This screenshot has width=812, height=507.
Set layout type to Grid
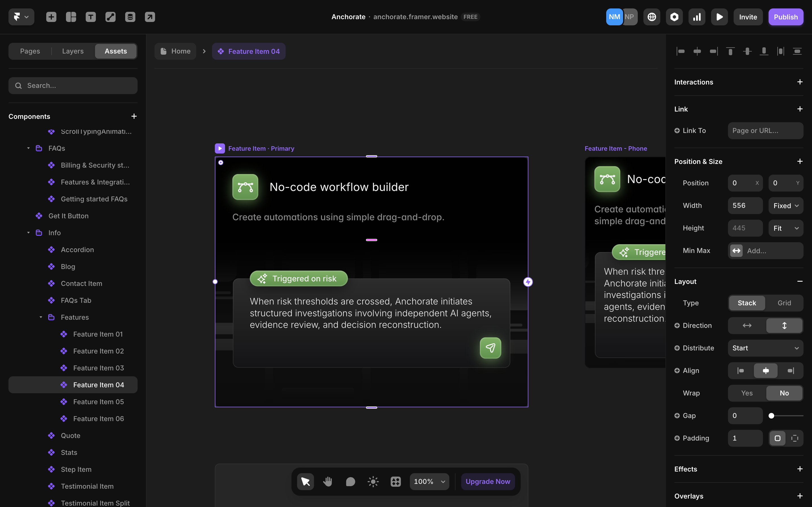[784, 303]
